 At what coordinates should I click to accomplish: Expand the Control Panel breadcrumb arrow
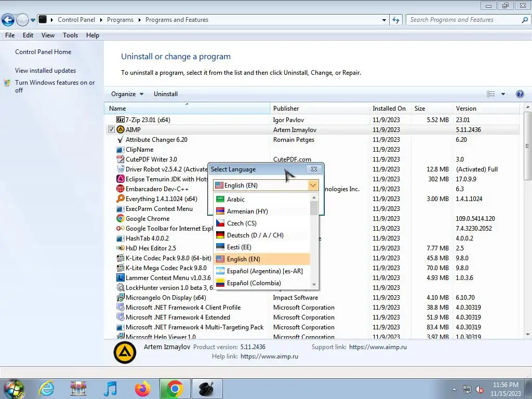[x=101, y=20]
